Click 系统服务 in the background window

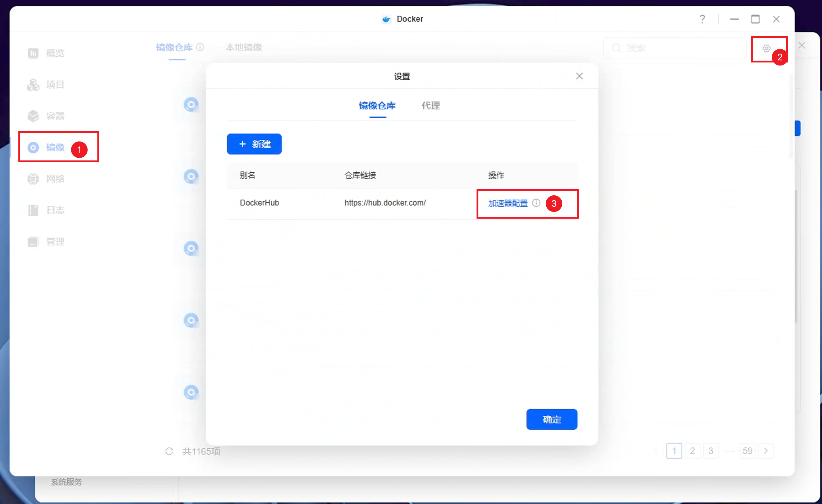(x=66, y=482)
